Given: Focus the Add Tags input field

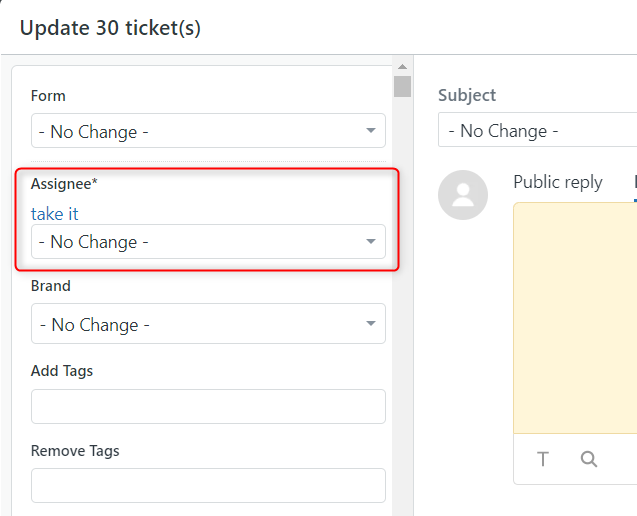Looking at the screenshot, I should pyautogui.click(x=208, y=407).
